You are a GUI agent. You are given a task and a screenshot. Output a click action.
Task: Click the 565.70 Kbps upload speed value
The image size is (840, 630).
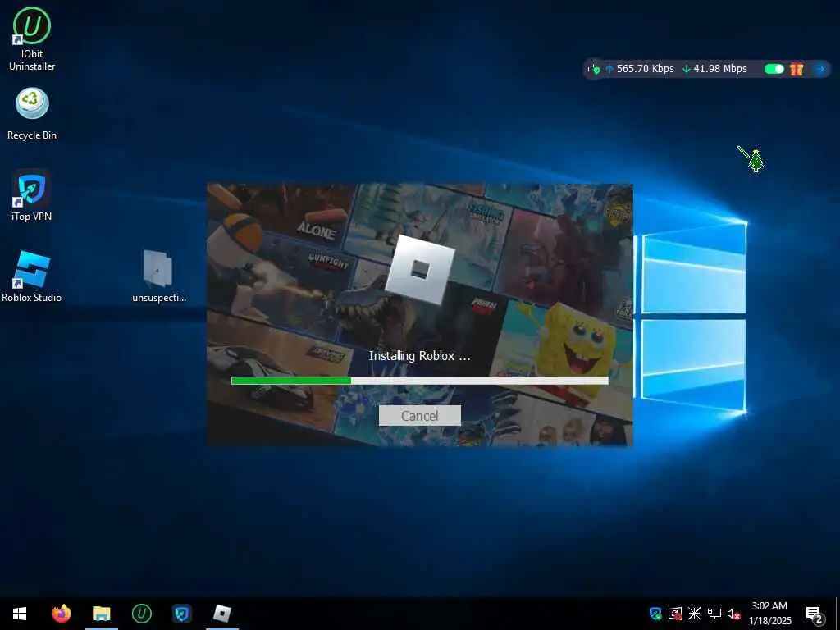coord(645,69)
